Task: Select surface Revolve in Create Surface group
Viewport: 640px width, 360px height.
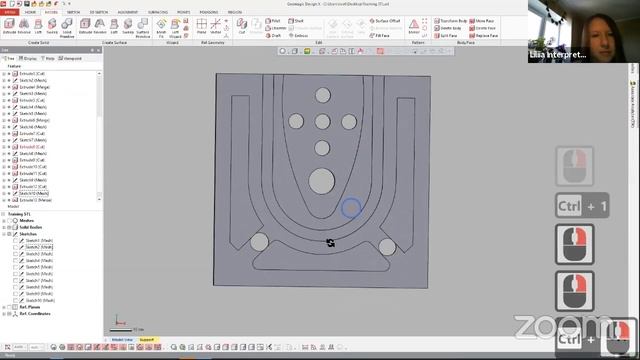Action: click(100, 27)
